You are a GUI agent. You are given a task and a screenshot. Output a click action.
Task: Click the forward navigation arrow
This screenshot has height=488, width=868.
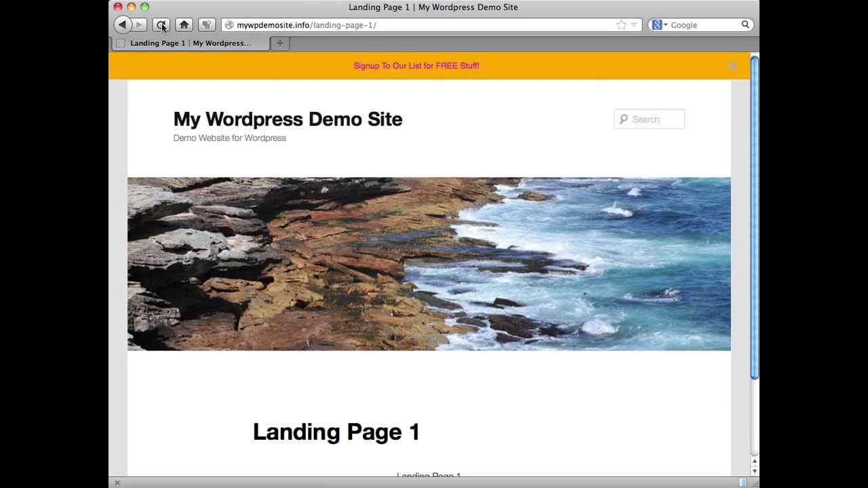pos(139,25)
